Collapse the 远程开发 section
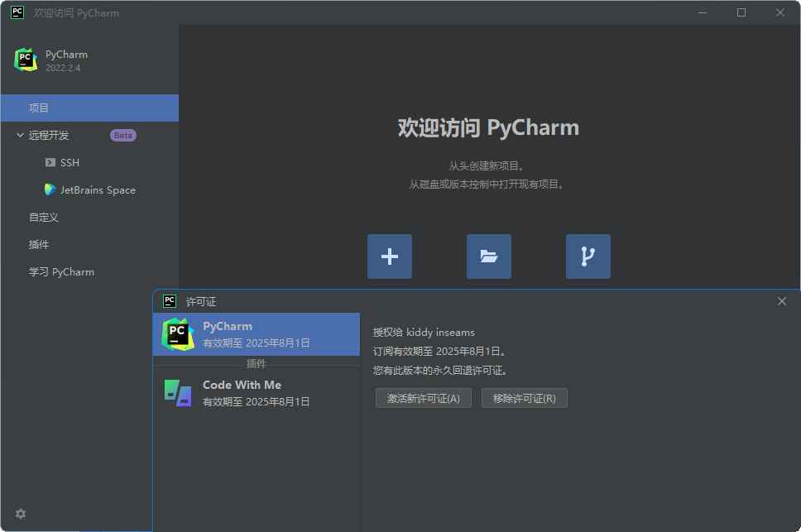The image size is (801, 532). [x=18, y=135]
